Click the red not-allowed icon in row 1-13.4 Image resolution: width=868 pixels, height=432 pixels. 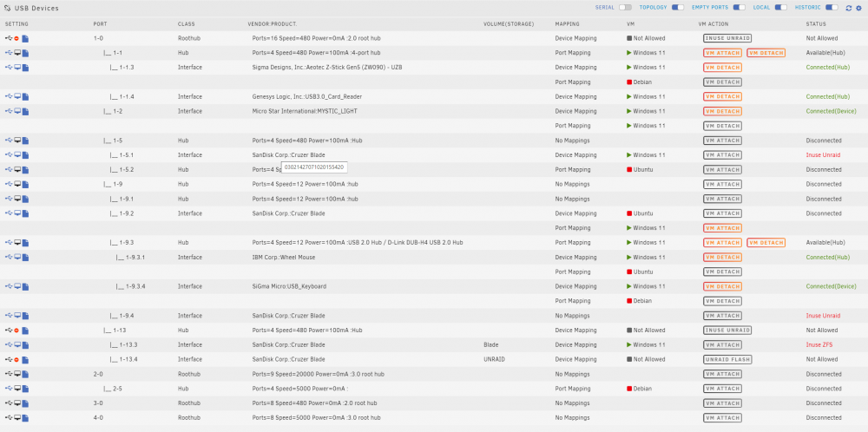pos(16,359)
